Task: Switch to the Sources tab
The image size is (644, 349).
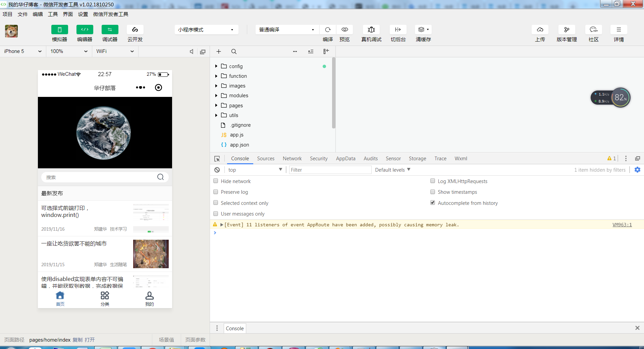Action: [266, 159]
